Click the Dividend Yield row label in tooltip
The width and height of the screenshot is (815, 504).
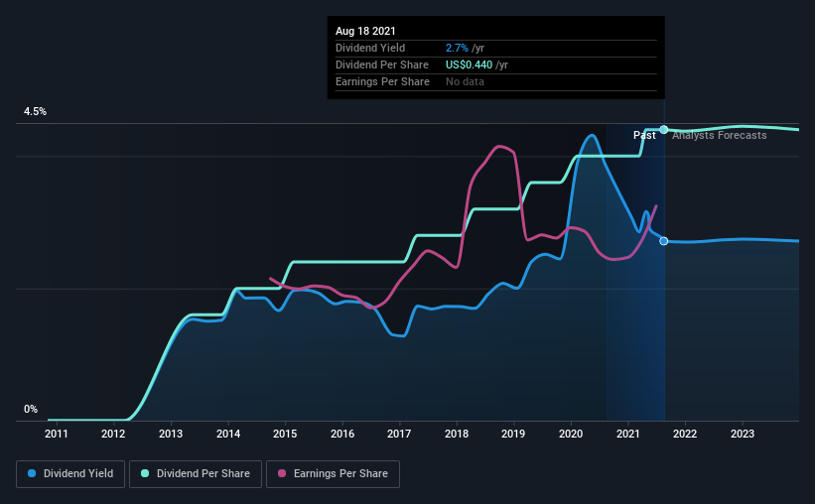coord(370,48)
